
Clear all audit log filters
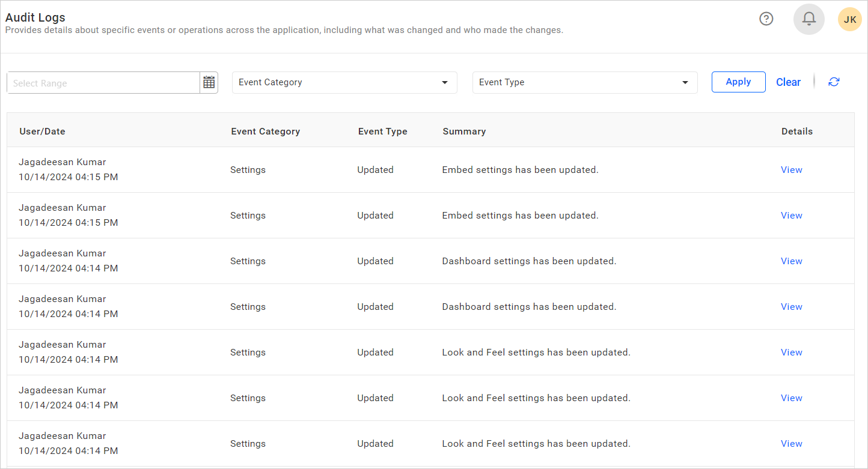point(788,82)
